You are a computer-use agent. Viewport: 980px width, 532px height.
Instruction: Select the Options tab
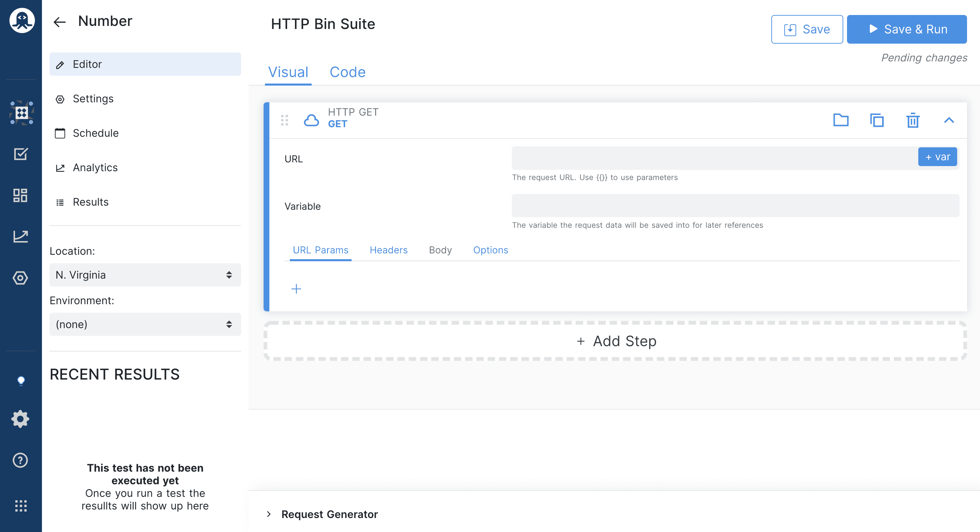tap(490, 250)
